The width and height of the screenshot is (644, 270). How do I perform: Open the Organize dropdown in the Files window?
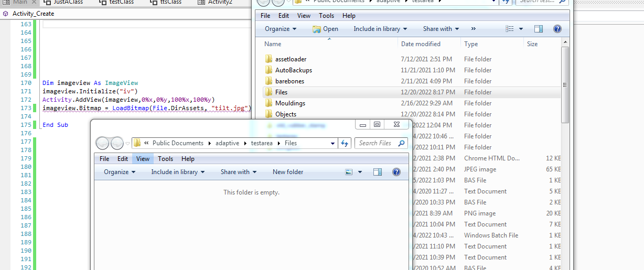(x=120, y=172)
